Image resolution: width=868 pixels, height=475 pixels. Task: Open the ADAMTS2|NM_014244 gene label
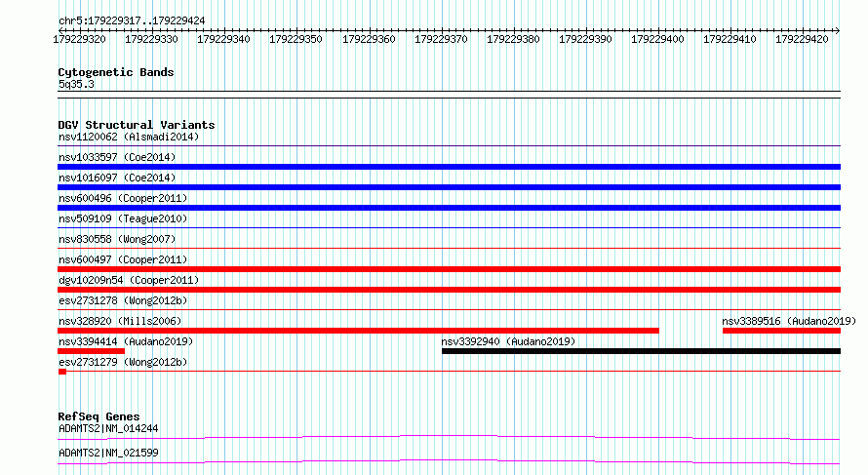108,428
